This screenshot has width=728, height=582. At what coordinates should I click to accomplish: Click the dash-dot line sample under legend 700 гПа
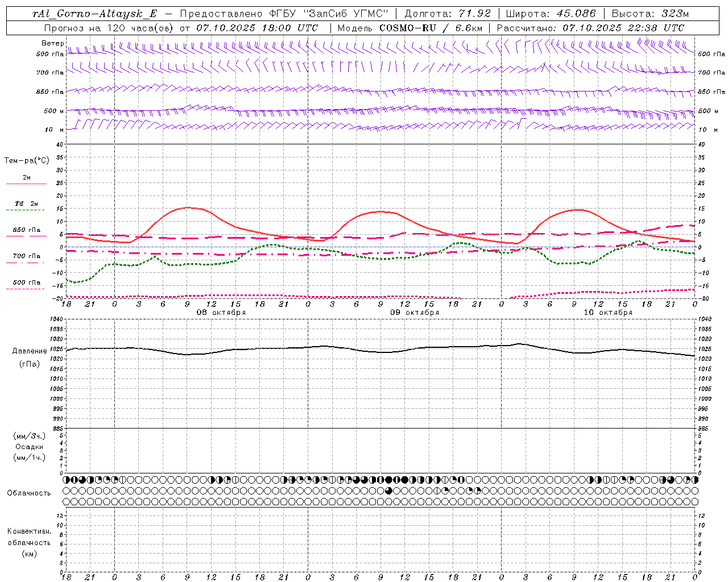(x=25, y=263)
